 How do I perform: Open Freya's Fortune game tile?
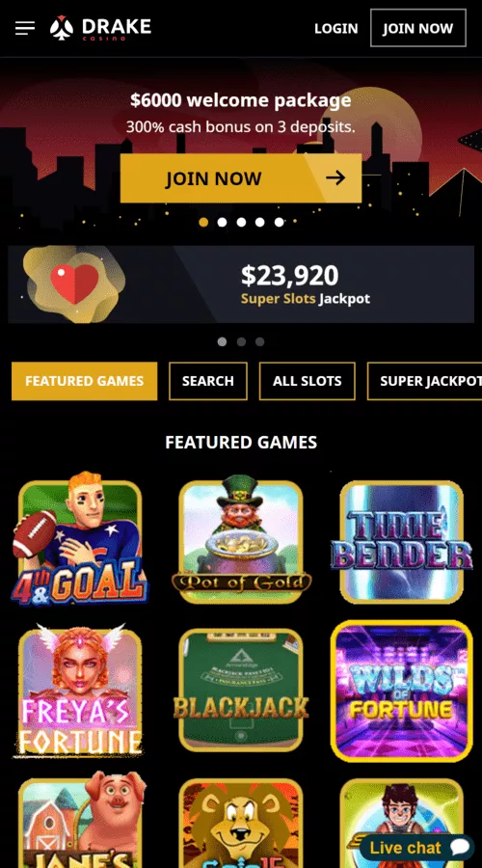80,691
